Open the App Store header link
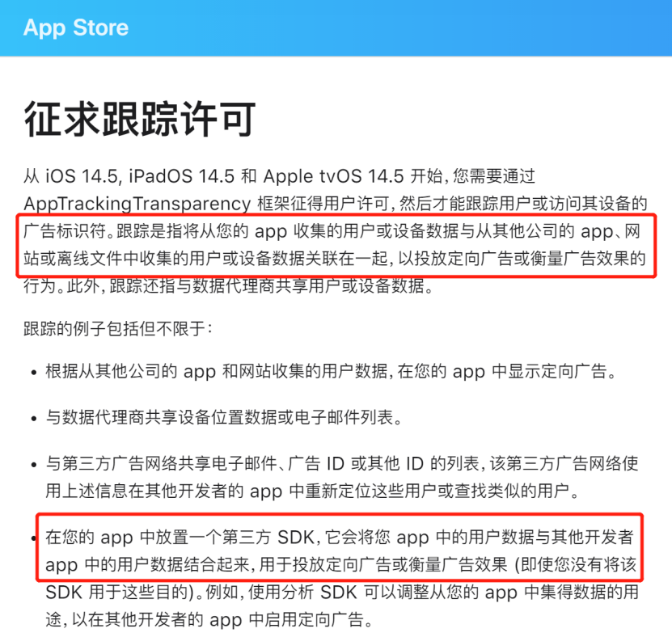This screenshot has width=672, height=637. point(76,27)
